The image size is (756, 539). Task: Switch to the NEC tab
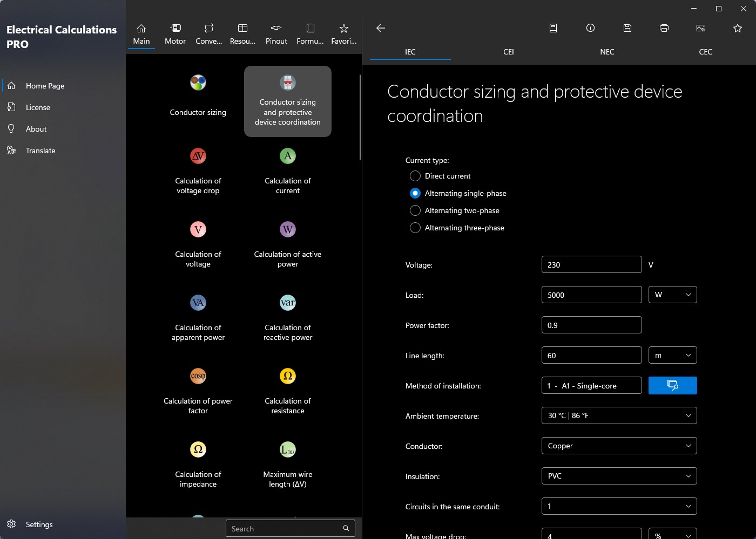(607, 52)
